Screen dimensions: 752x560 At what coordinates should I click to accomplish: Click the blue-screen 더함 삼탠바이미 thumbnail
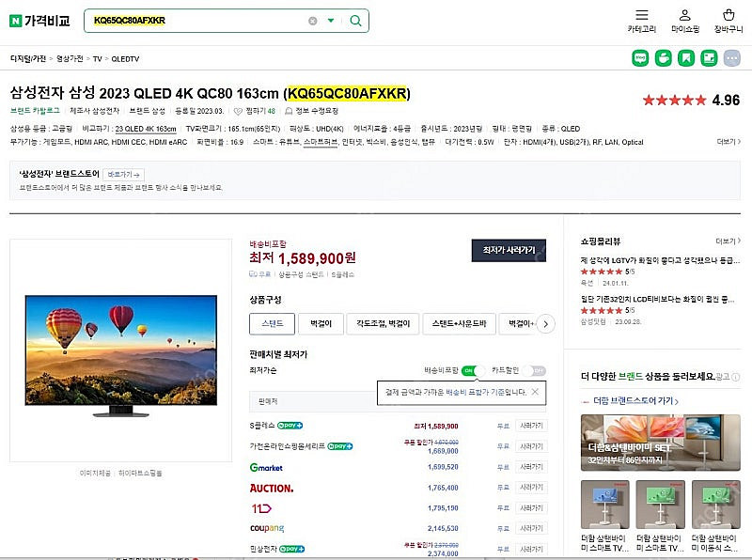[x=604, y=505]
